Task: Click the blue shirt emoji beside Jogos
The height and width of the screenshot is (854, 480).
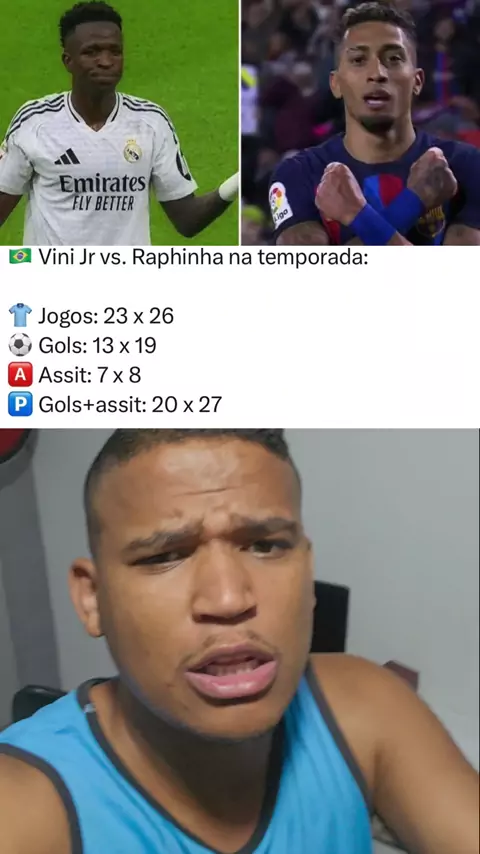Action: pos(20,315)
